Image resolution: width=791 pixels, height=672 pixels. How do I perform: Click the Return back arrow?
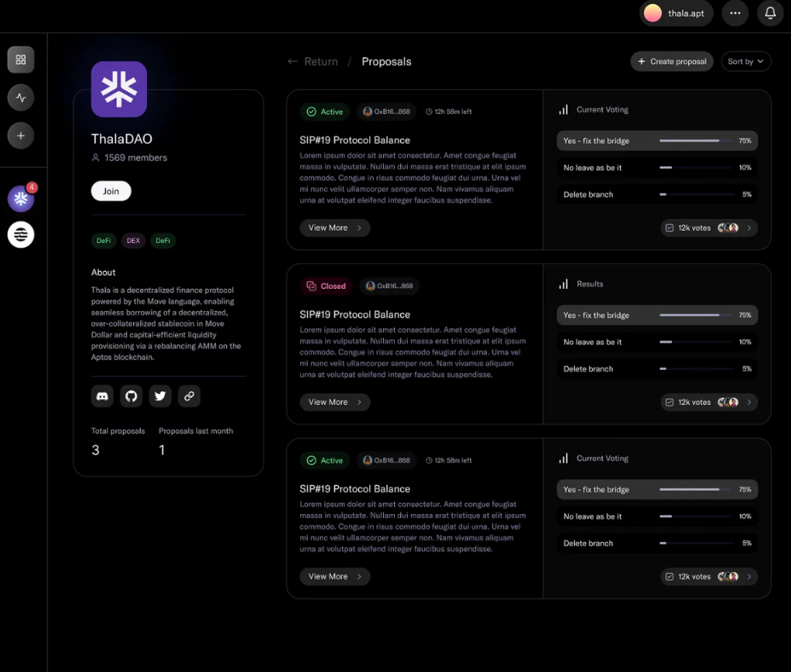(x=293, y=62)
